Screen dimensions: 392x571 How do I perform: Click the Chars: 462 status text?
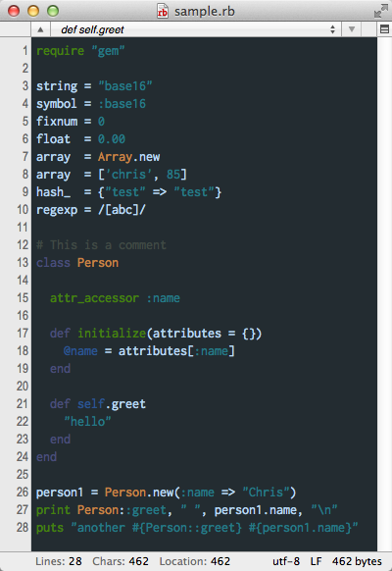click(x=121, y=561)
